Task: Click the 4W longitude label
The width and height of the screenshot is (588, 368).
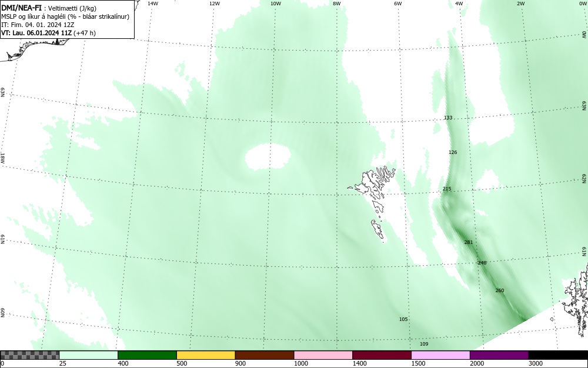Action: click(459, 4)
